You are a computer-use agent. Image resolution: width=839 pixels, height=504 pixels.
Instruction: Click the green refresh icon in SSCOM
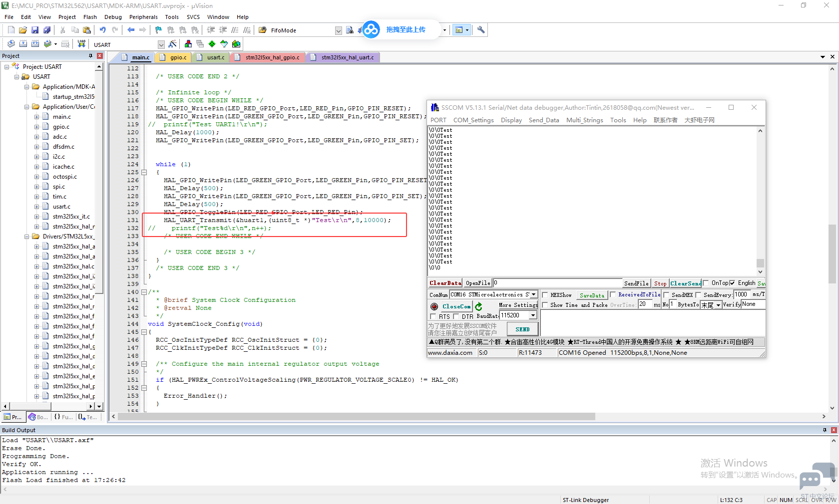click(479, 306)
